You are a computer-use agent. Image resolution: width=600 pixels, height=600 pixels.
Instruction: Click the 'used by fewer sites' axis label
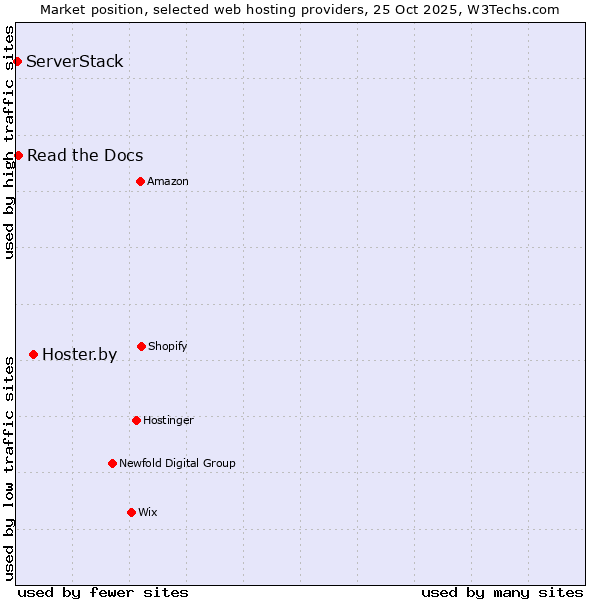point(103,592)
